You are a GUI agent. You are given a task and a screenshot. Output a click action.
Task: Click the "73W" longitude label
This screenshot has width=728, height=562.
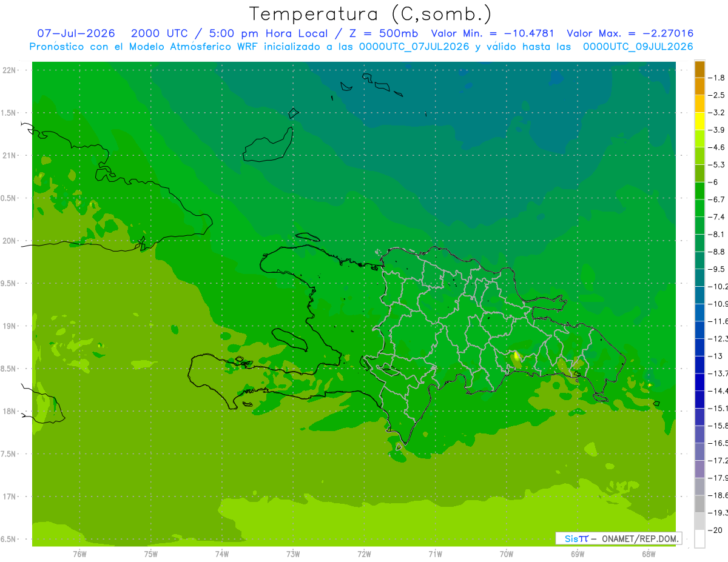point(293,554)
